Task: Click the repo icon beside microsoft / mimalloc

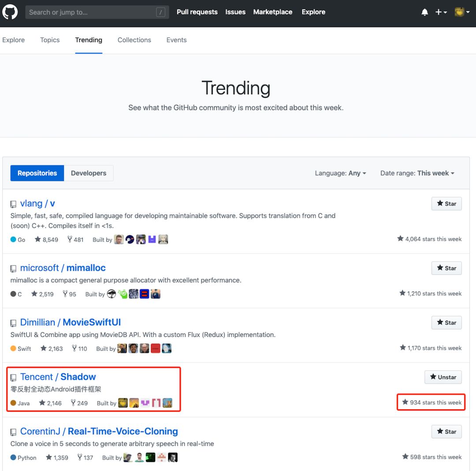Action: (x=13, y=269)
